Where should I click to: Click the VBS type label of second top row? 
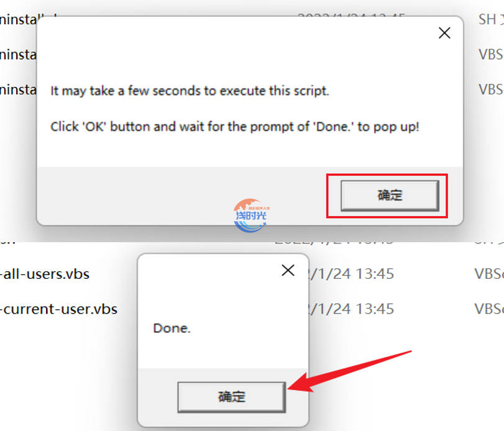491,54
